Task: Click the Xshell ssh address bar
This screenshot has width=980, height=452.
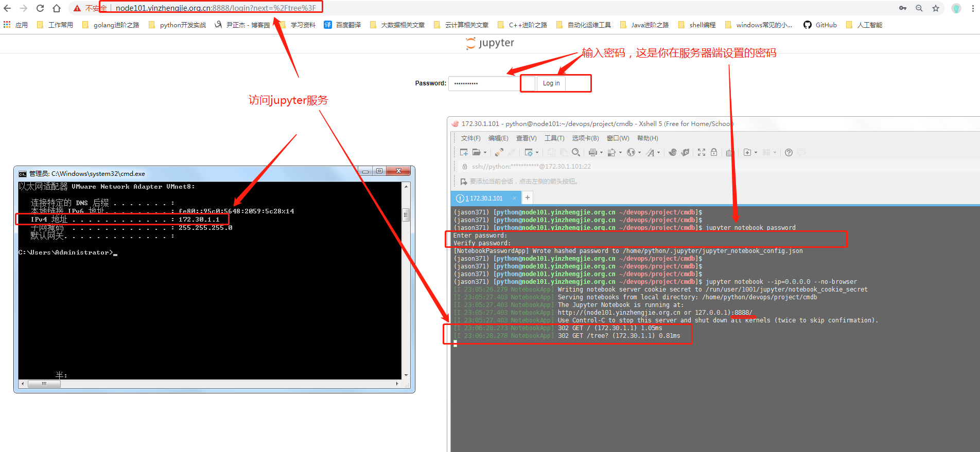Action: pos(531,167)
